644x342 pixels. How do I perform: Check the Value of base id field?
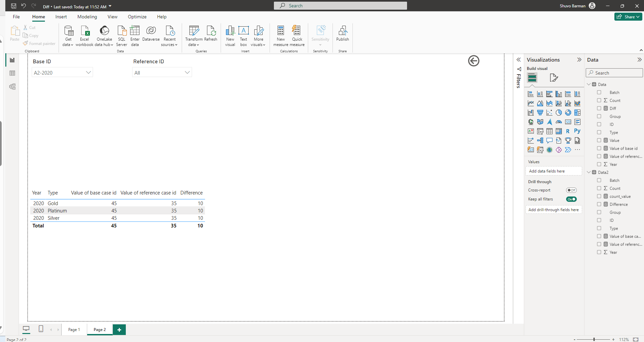(599, 148)
